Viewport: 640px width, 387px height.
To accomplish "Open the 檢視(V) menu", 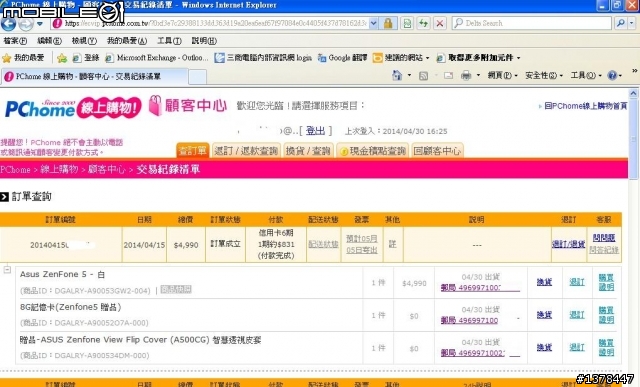I will pyautogui.click(x=84, y=41).
